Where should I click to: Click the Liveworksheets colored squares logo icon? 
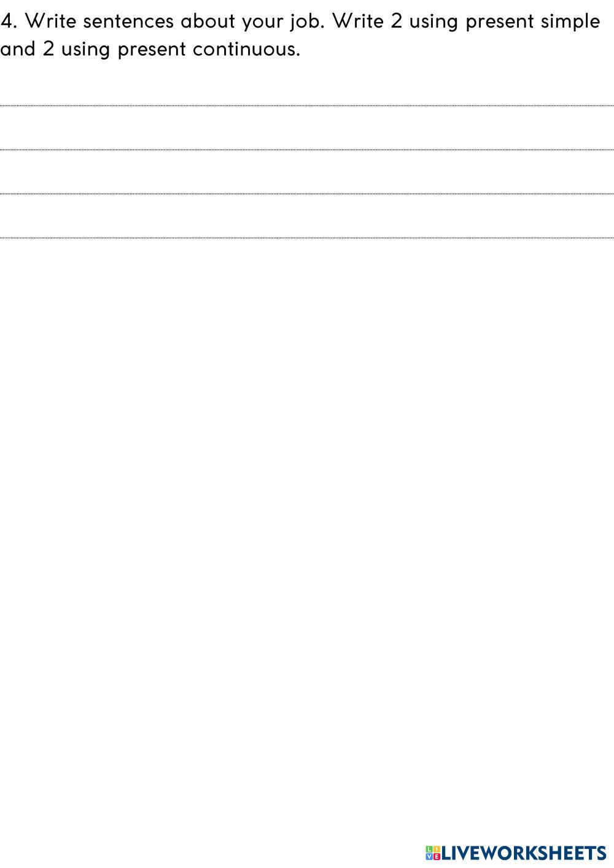432,853
